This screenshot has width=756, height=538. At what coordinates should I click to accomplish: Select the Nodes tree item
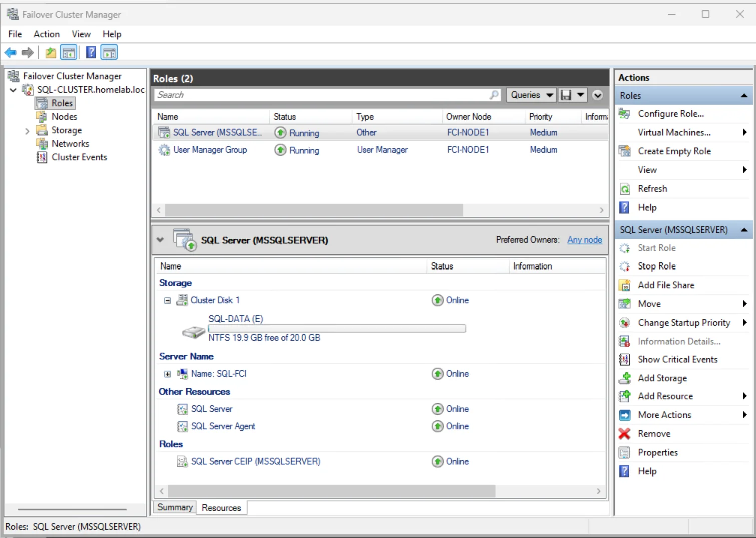[64, 117]
